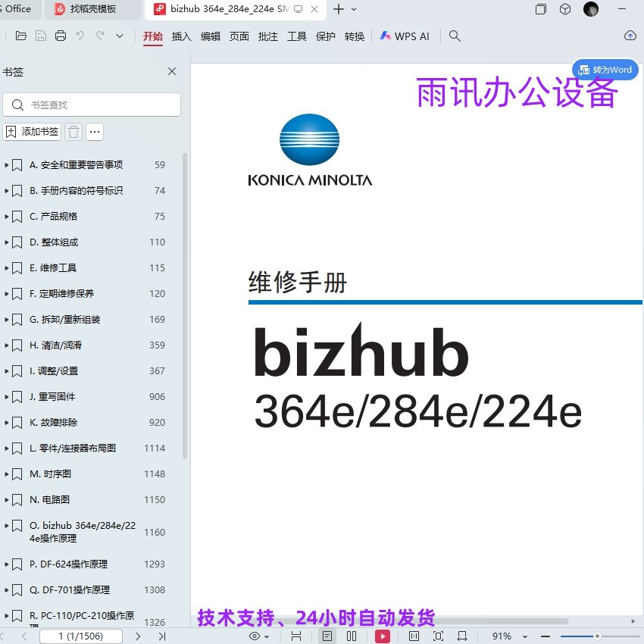This screenshot has height=644, width=644.
Task: Jump to bookmark L. 零件/连接器布局图
Action: tap(73, 449)
